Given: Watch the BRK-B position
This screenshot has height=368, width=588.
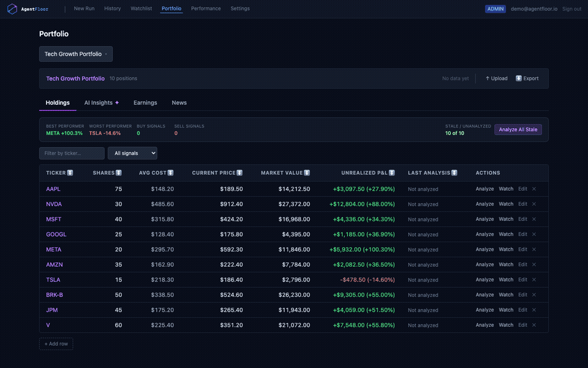Looking at the screenshot, I should pyautogui.click(x=506, y=295).
